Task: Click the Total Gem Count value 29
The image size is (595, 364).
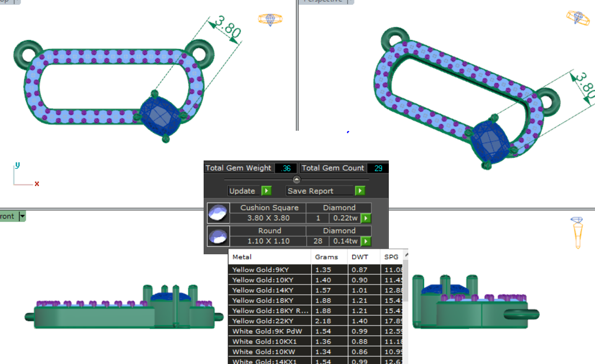Action: pyautogui.click(x=378, y=168)
